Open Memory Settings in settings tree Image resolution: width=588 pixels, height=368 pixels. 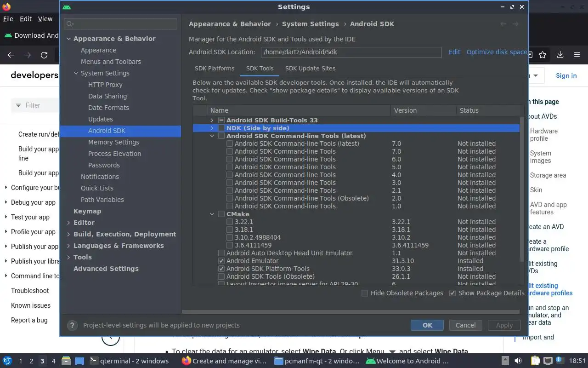(x=113, y=142)
